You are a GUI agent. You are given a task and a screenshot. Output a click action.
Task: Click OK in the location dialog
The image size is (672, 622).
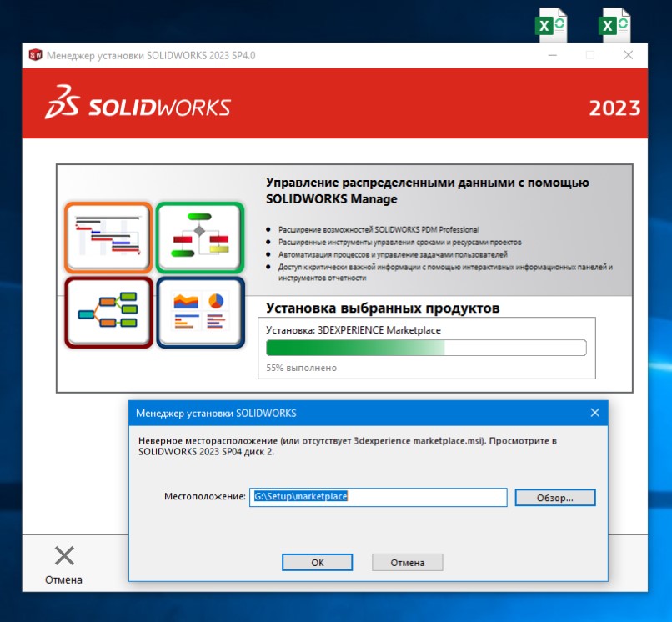[x=317, y=563]
